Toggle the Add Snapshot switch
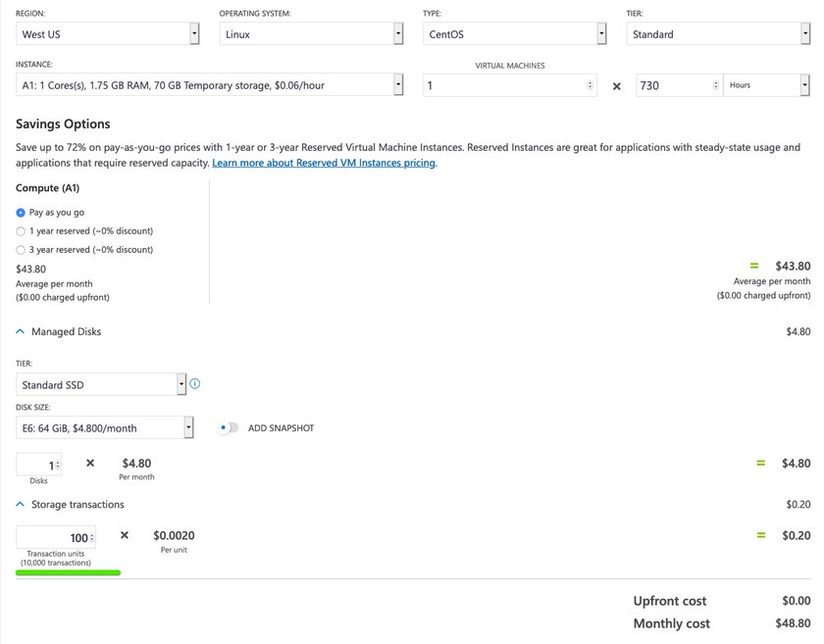Screen dimensions: 824x644 pyautogui.click(x=229, y=427)
